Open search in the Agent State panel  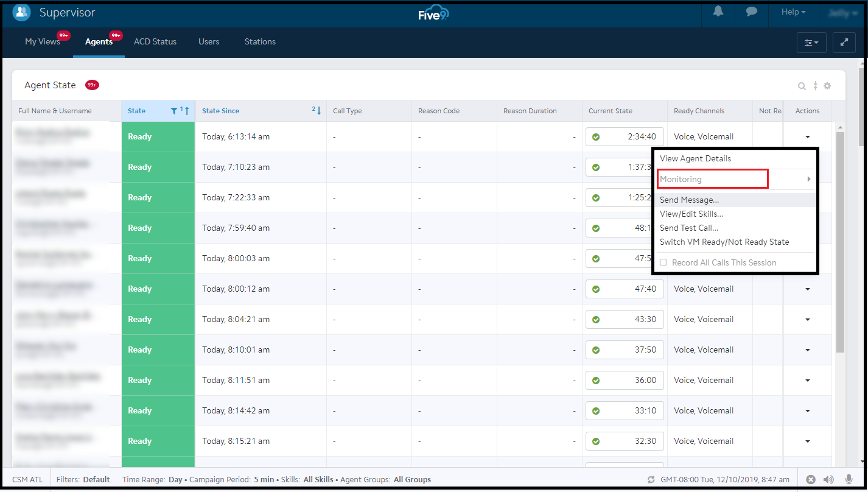[802, 86]
